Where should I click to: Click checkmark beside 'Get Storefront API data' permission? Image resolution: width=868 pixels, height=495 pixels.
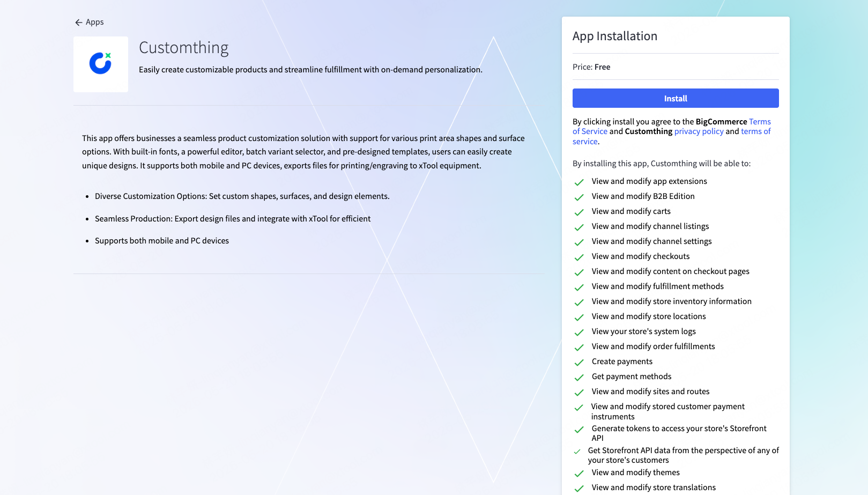point(577,452)
